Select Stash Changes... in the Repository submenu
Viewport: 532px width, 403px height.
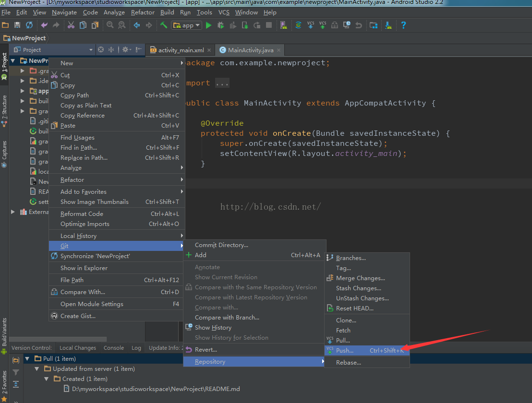(367, 288)
